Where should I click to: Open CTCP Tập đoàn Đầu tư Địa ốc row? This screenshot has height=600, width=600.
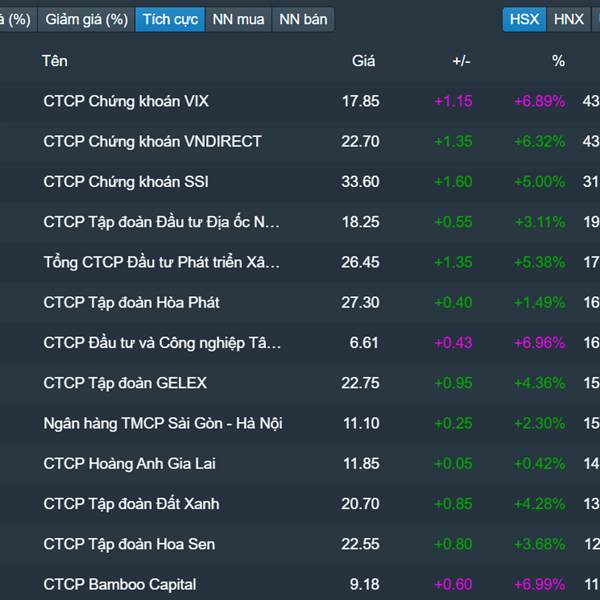pos(161,222)
